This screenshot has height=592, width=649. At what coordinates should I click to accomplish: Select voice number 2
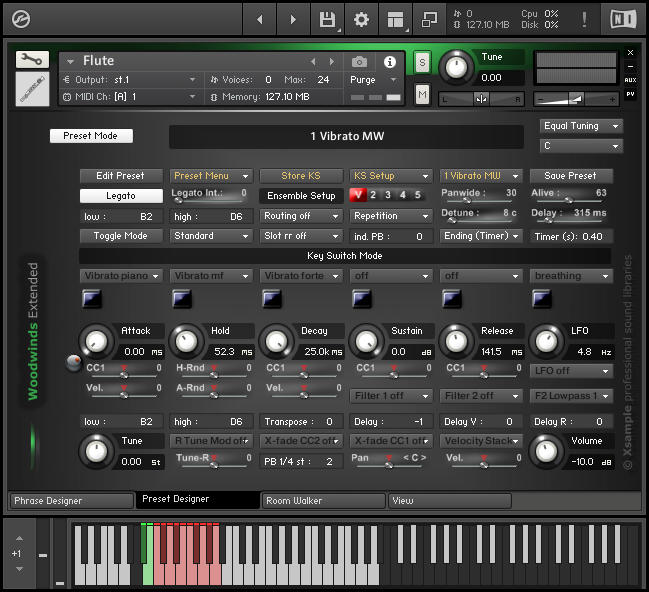tap(373, 195)
